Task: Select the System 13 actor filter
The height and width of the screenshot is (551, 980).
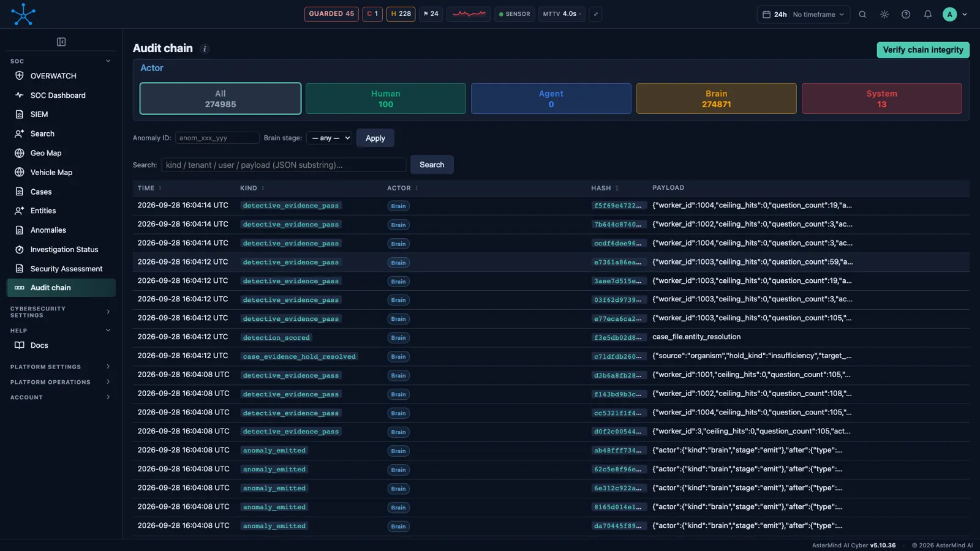Action: pyautogui.click(x=882, y=99)
